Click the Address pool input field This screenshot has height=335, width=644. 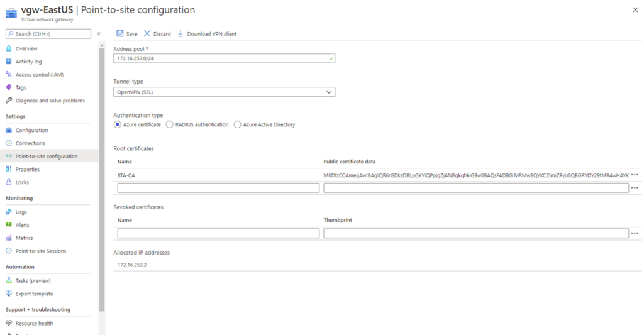pyautogui.click(x=225, y=58)
